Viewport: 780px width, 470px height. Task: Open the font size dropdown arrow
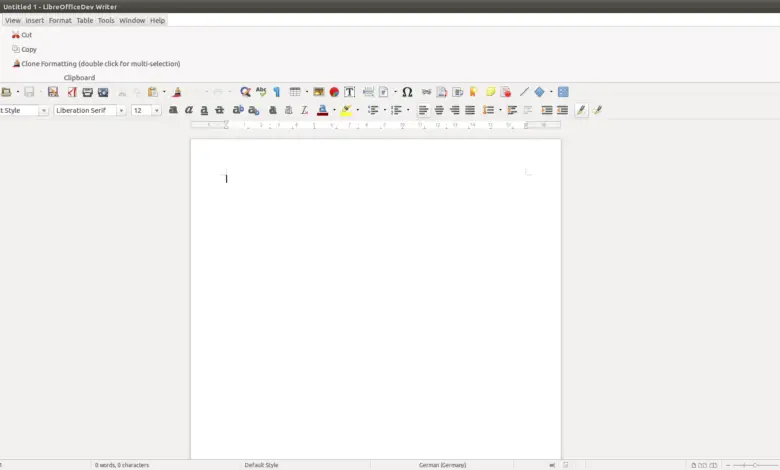[x=157, y=110]
